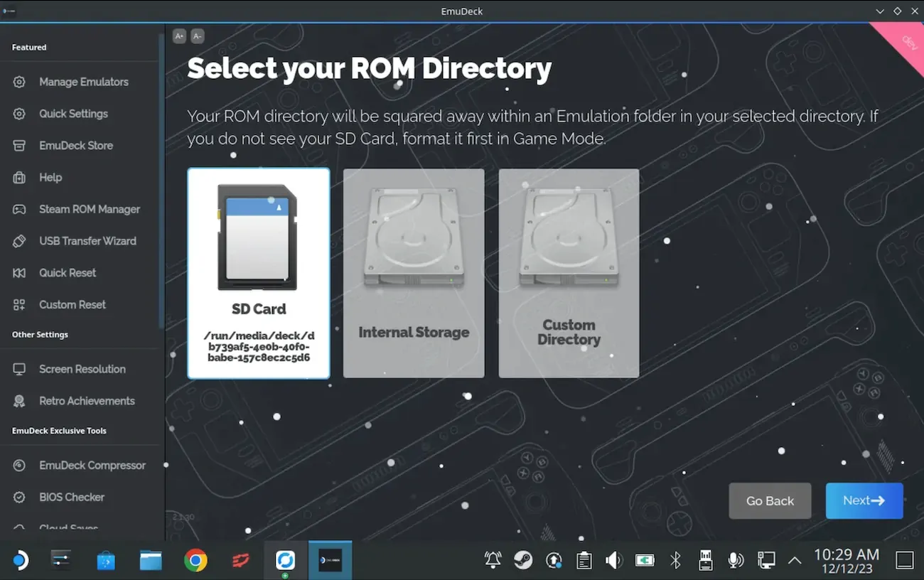
Task: Select Custom Reset in sidebar
Action: pos(72,305)
